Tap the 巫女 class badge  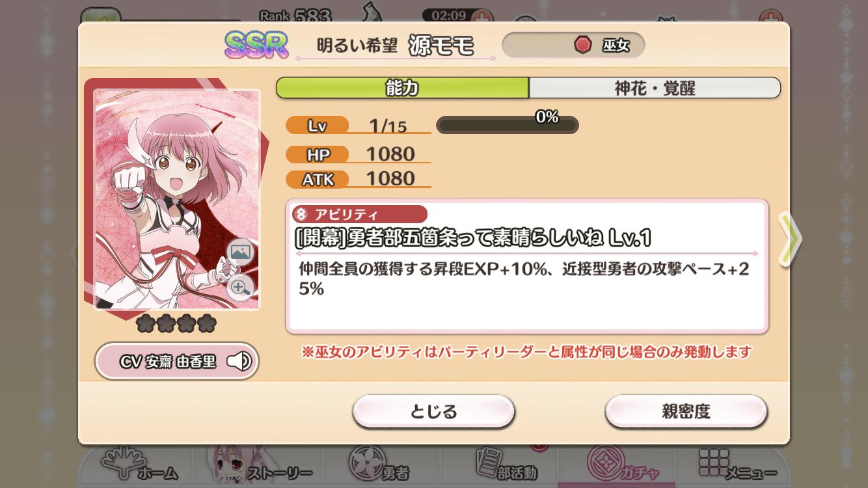click(x=573, y=45)
